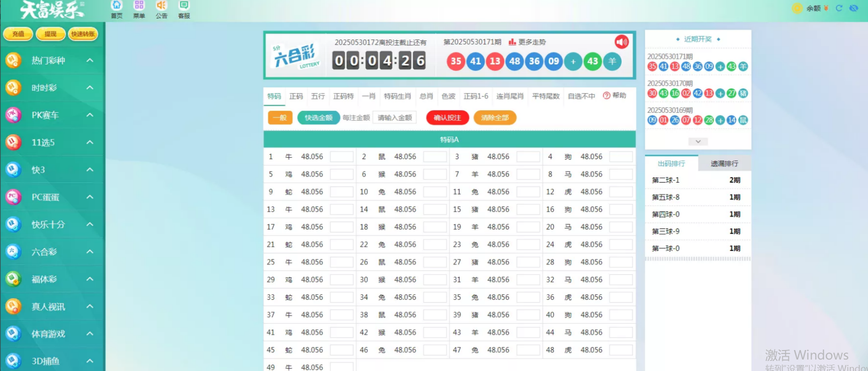Toggle the hide-balance eye icon
This screenshot has height=371, width=868.
pos(854,8)
